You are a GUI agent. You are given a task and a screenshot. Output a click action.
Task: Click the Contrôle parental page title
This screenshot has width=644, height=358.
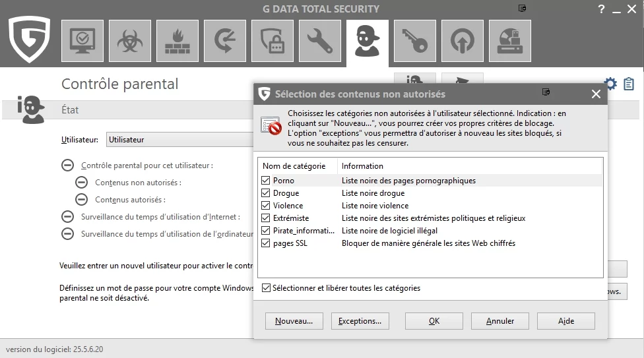(x=120, y=84)
